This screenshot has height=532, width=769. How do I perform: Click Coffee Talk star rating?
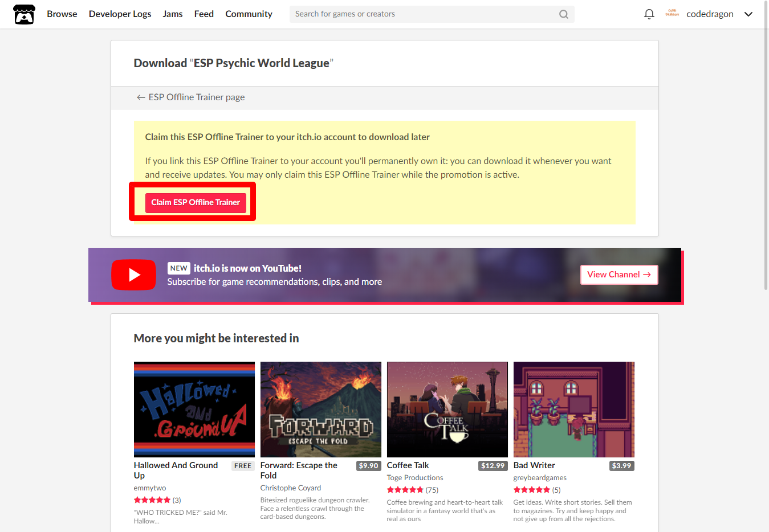(x=405, y=490)
